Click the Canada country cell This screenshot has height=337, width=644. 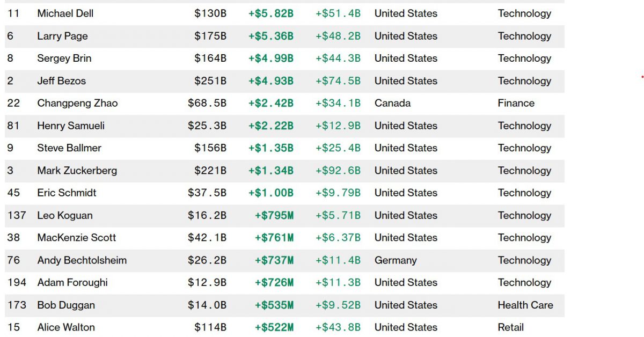(x=392, y=103)
